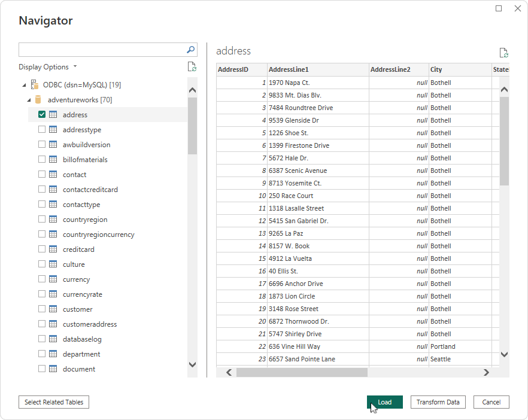Collapse the adventureworks database node

point(29,100)
